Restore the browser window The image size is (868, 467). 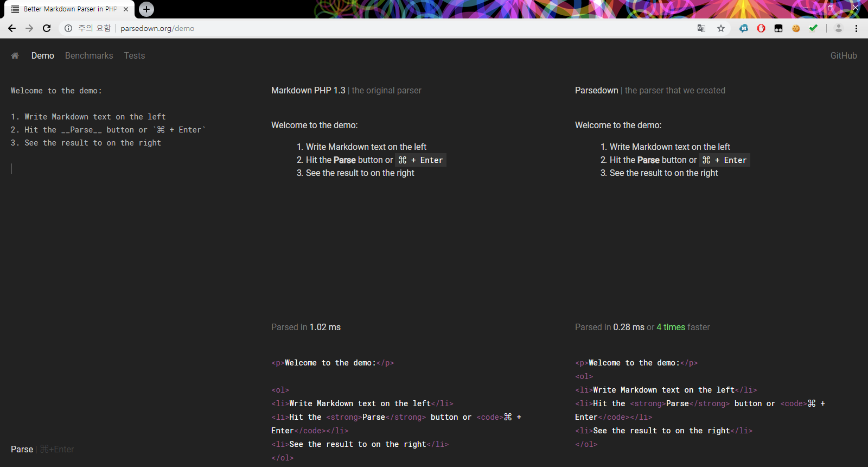830,8
